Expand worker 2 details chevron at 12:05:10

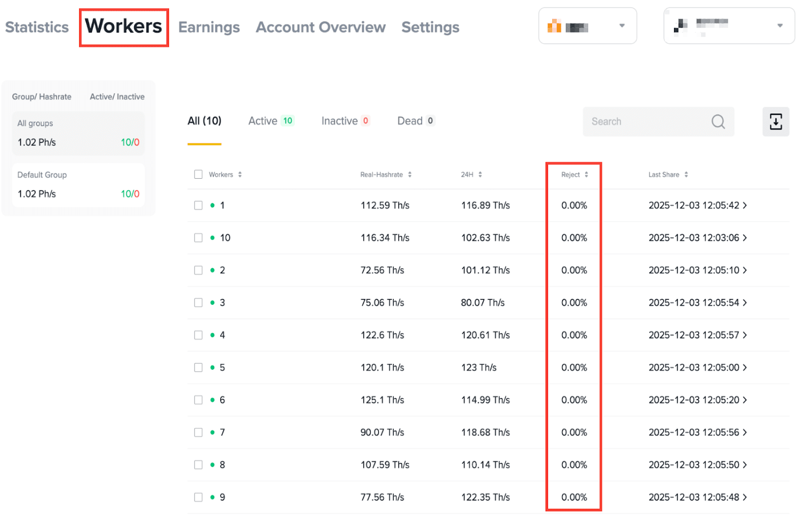[x=745, y=270]
